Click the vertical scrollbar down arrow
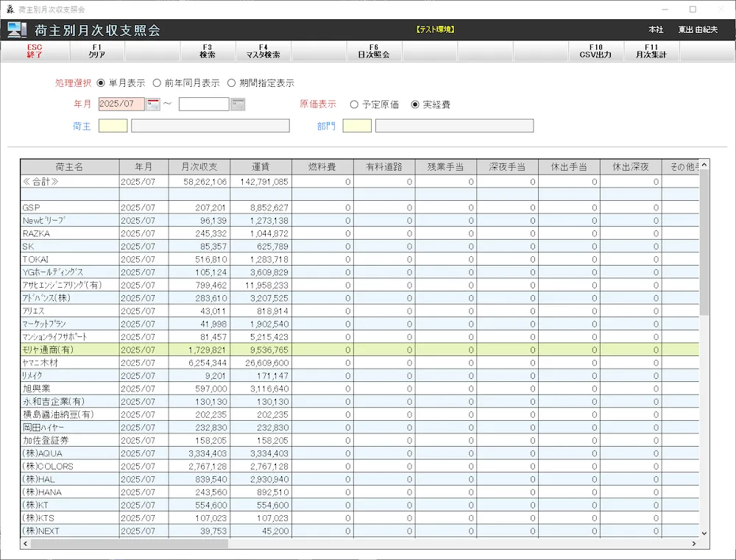 tap(704, 533)
